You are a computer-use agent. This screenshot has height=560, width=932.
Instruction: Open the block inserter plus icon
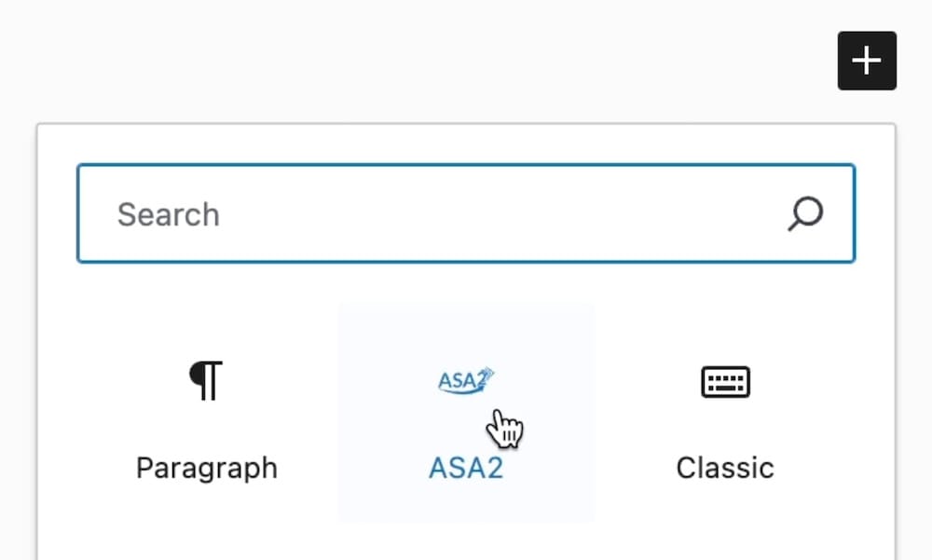867,60
